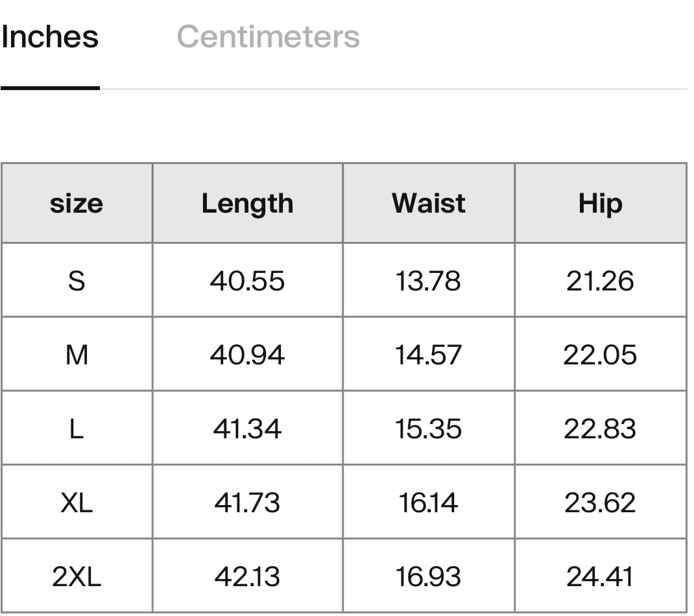Click the 42.13 length cell
This screenshot has width=694, height=616.
(248, 576)
